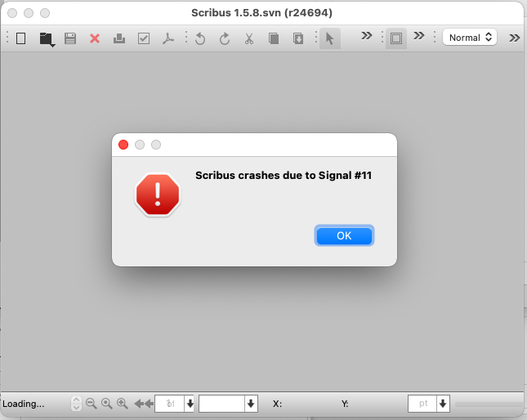Click the zoom in magnifier icon
This screenshot has height=420, width=527.
[x=122, y=404]
